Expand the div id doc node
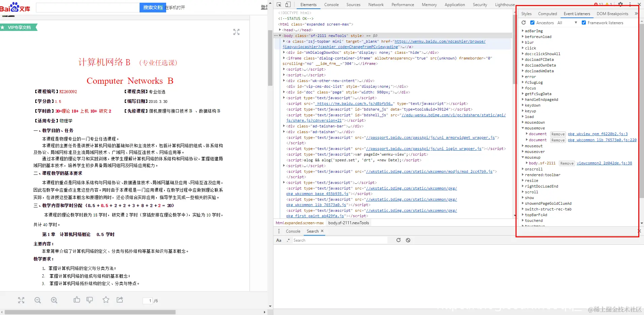This screenshot has height=315, width=644. pyautogui.click(x=284, y=92)
